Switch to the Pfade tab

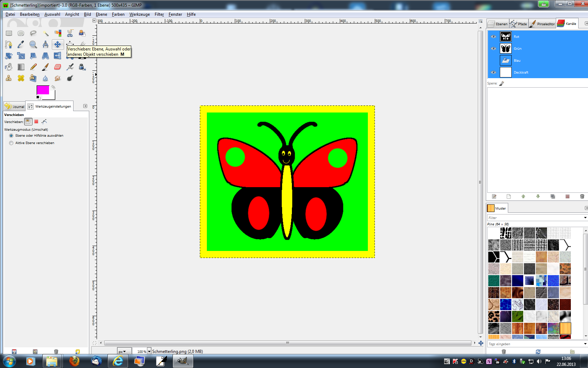pyautogui.click(x=519, y=24)
